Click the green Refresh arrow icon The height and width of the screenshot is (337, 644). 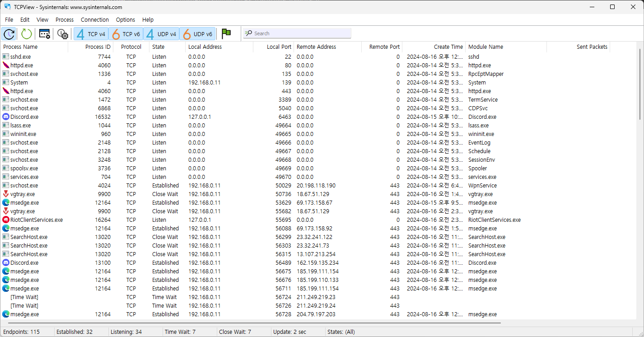pyautogui.click(x=27, y=34)
